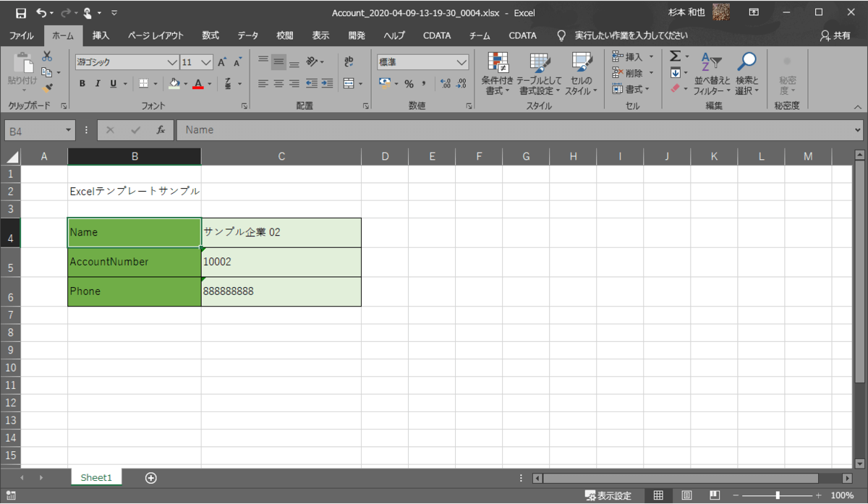The image size is (868, 504).
Task: Click the Undo arrow icon
Action: [x=41, y=12]
